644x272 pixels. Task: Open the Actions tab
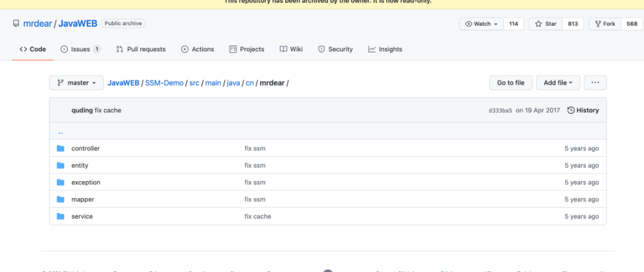[x=197, y=50]
